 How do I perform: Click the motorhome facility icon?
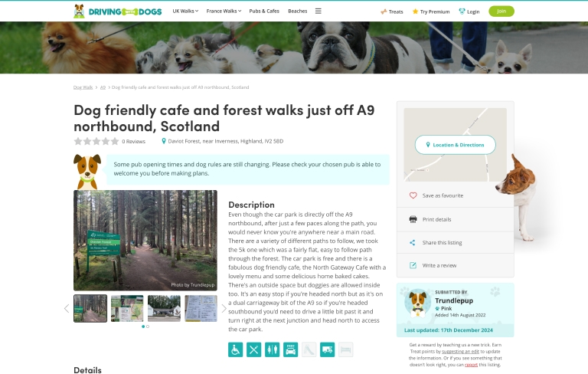[x=327, y=349]
